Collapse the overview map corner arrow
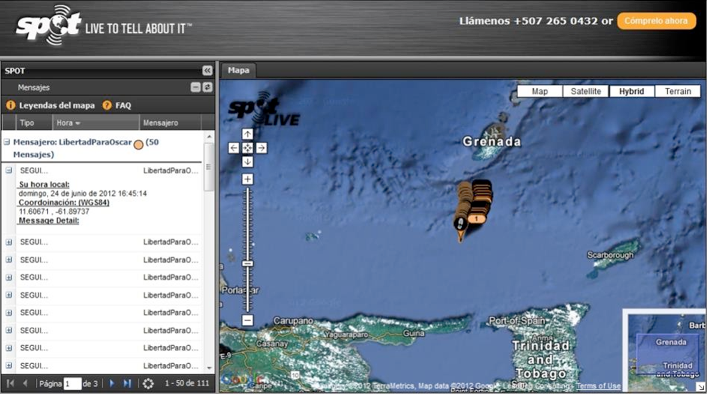This screenshot has height=394, width=707. pyautogui.click(x=700, y=387)
